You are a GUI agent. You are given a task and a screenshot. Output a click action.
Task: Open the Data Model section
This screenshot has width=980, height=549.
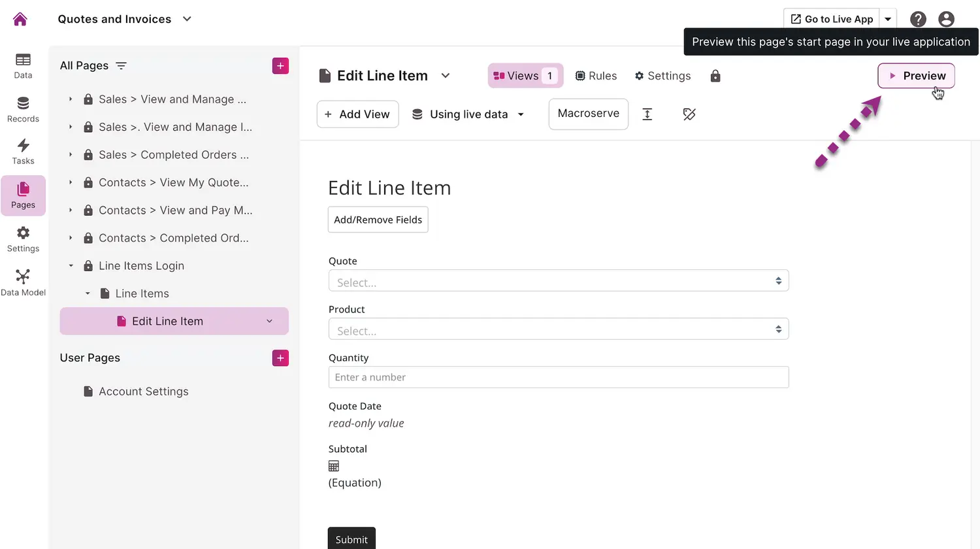coord(23,282)
